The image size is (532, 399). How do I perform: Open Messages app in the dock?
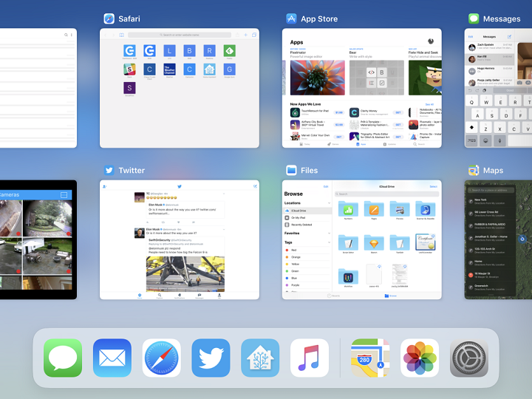[63, 358]
